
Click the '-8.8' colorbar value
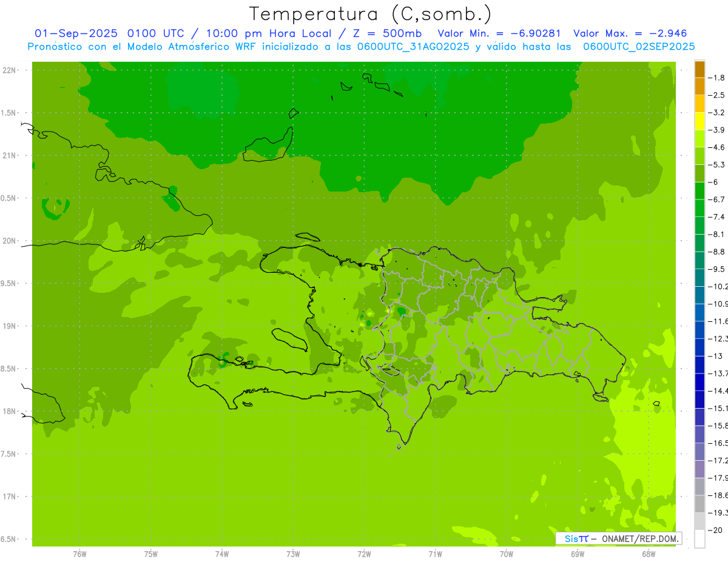(x=716, y=252)
